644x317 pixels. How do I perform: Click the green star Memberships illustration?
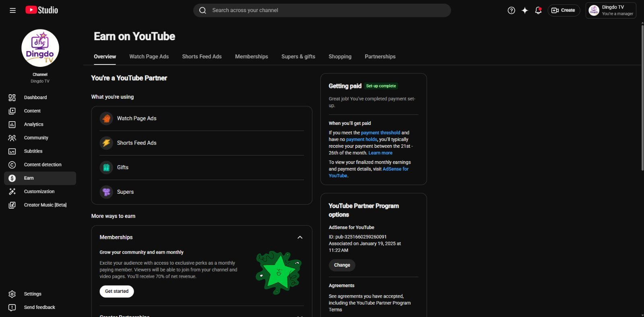click(279, 273)
